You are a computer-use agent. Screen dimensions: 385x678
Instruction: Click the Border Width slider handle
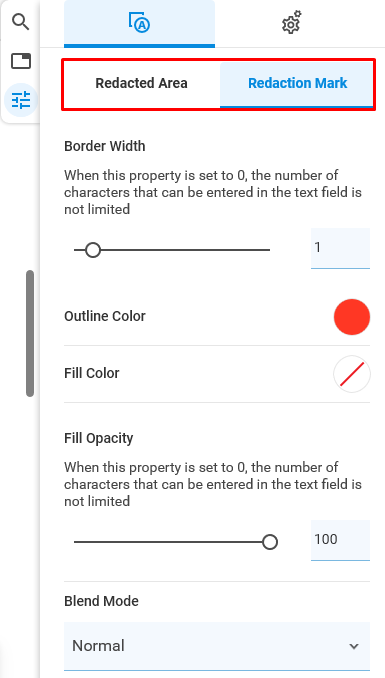[x=93, y=250]
